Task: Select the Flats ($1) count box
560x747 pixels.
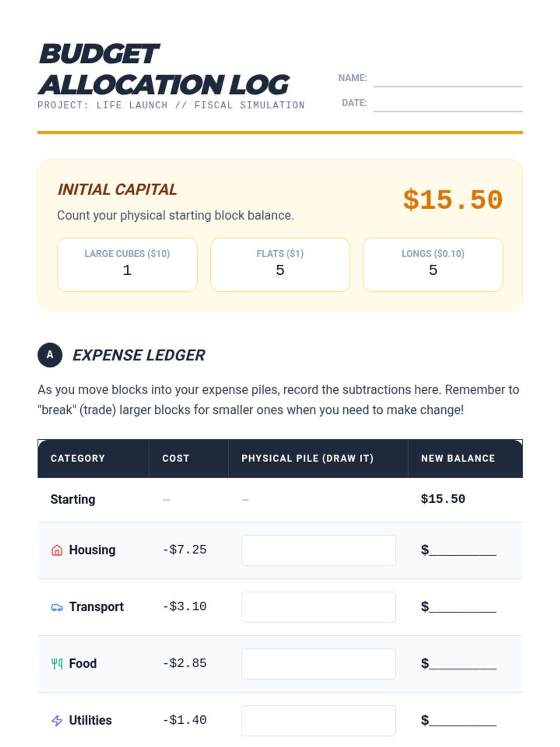Action: [x=280, y=265]
